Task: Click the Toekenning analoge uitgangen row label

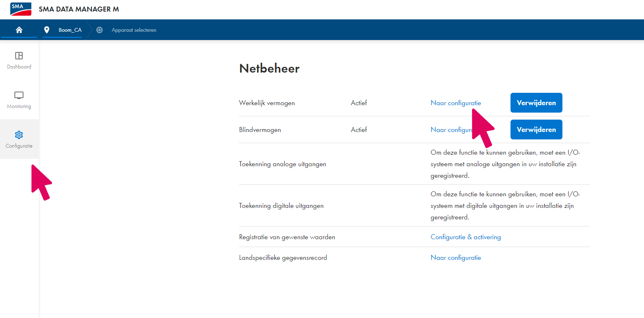Action: coord(282,164)
